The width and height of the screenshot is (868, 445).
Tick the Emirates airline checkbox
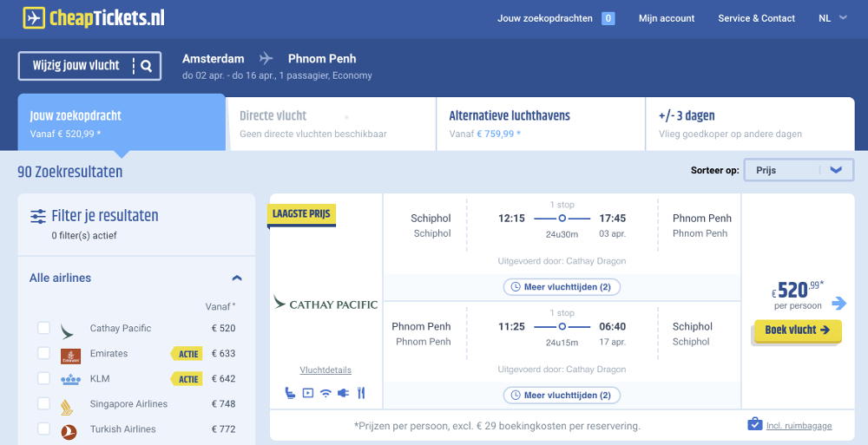(x=43, y=352)
